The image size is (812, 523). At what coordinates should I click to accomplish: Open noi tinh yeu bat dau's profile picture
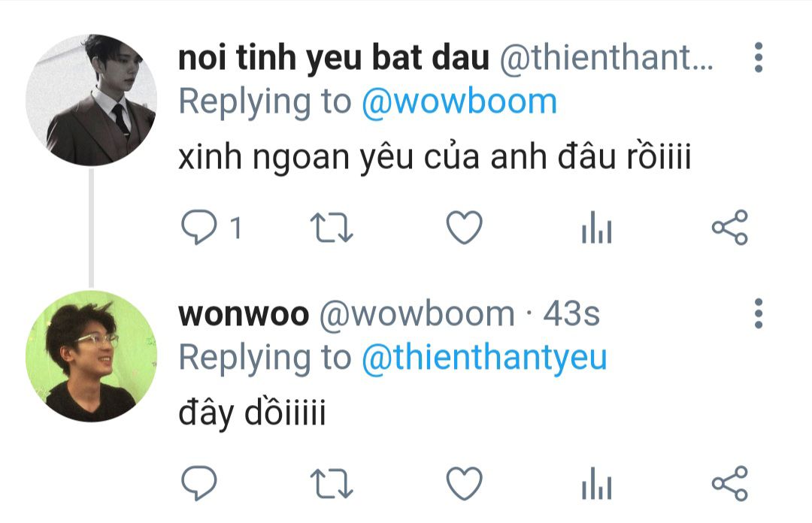pyautogui.click(x=91, y=100)
